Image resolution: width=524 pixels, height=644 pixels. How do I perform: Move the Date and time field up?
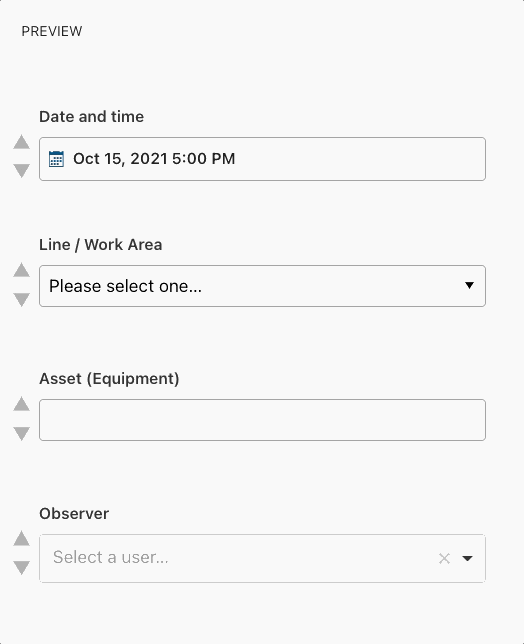[x=21, y=143]
